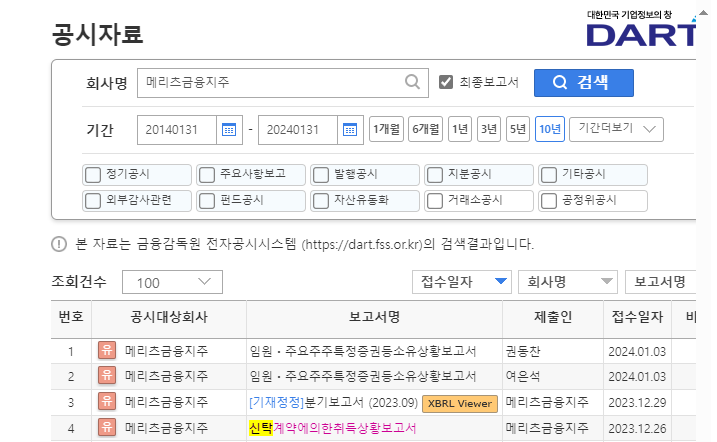This screenshot has height=442, width=717.
Task: Open the [기재정정]분기보고서 (2023.09) report
Action: pyautogui.click(x=333, y=402)
